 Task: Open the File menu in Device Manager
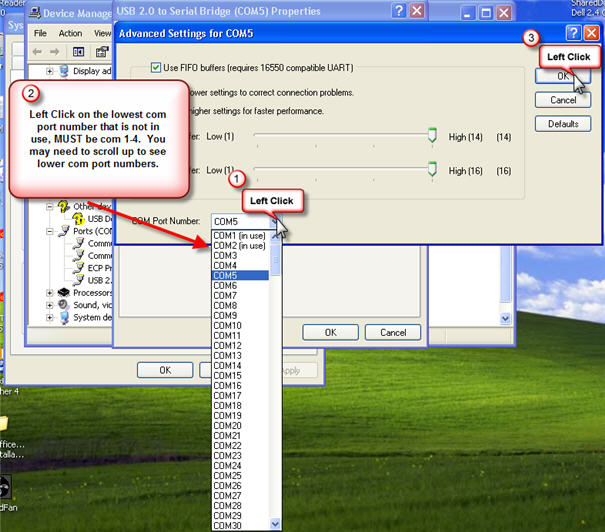tap(40, 34)
